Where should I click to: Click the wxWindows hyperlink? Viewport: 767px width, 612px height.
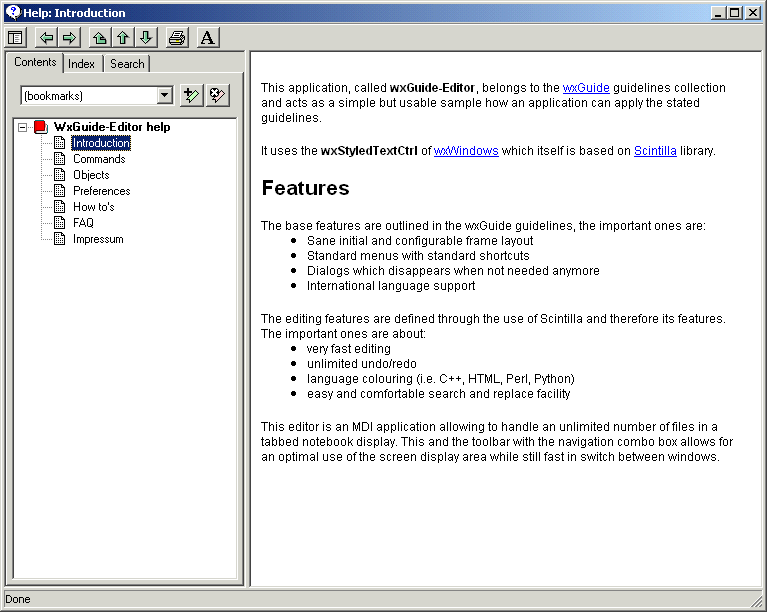click(x=466, y=151)
